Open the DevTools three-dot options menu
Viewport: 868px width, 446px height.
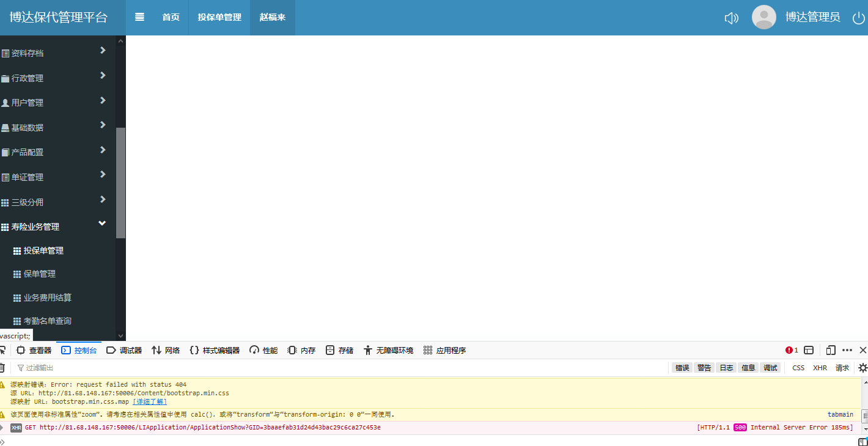click(847, 350)
